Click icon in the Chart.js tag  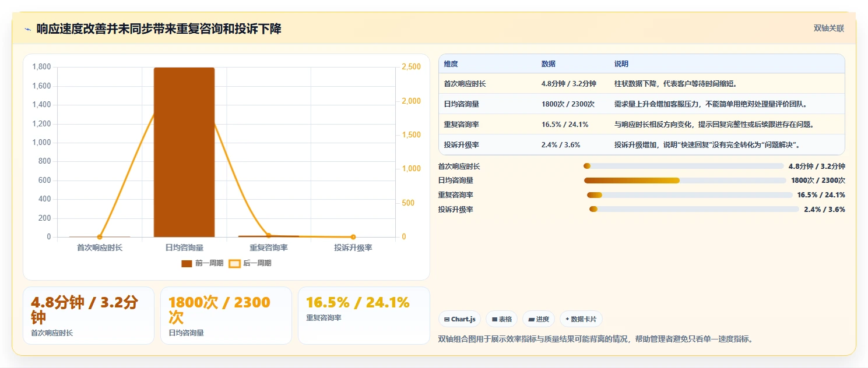tap(447, 319)
